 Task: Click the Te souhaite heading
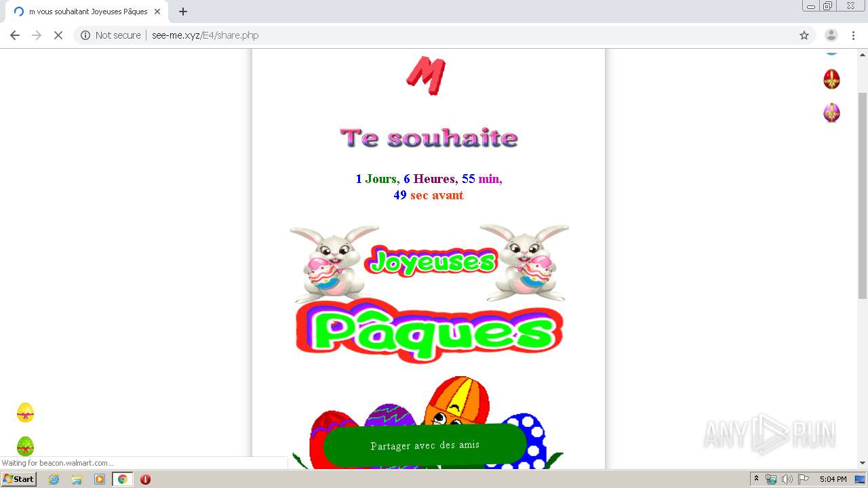429,138
